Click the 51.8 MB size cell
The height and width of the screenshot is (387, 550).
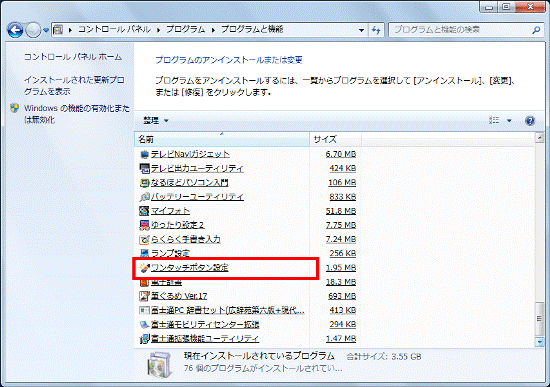[341, 211]
